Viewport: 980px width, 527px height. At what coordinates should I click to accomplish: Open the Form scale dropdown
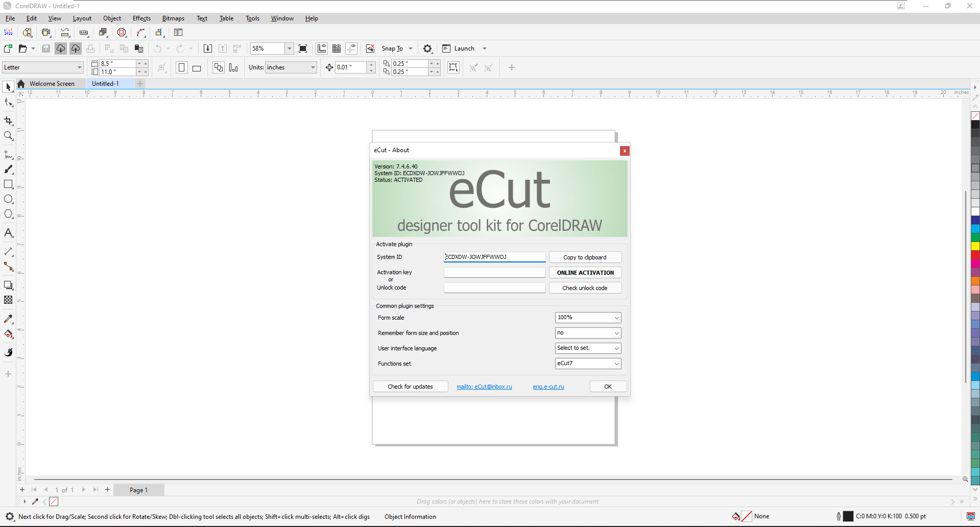click(x=616, y=318)
